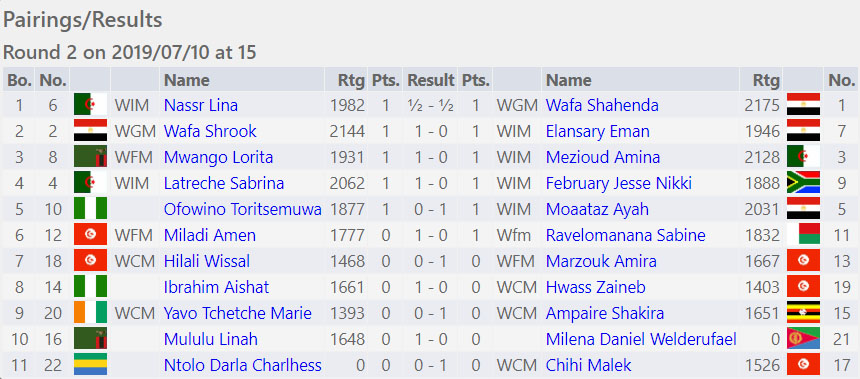
Task: Click the Egyptian flag next to Wafa Shahenda
Action: (x=803, y=104)
